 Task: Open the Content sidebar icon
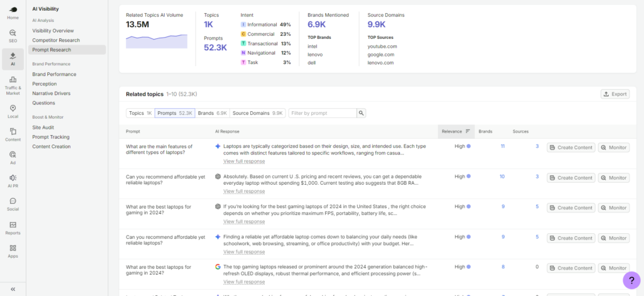pyautogui.click(x=13, y=134)
